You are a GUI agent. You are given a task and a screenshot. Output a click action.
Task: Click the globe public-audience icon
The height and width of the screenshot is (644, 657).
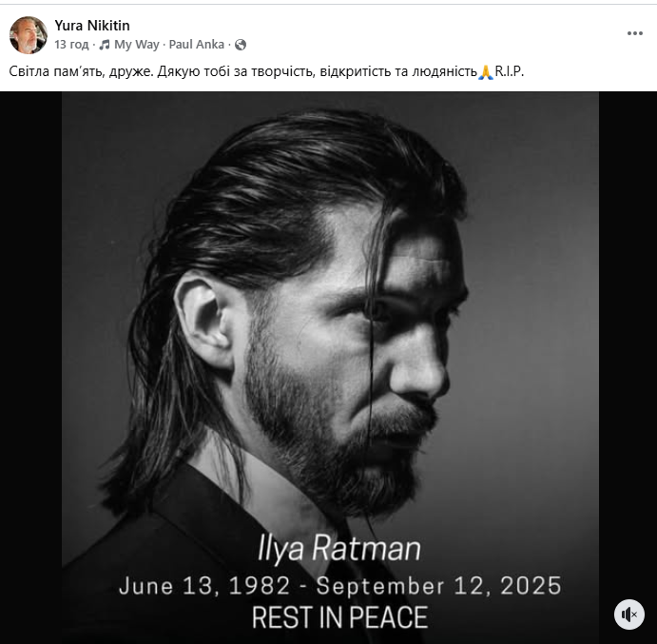[241, 45]
